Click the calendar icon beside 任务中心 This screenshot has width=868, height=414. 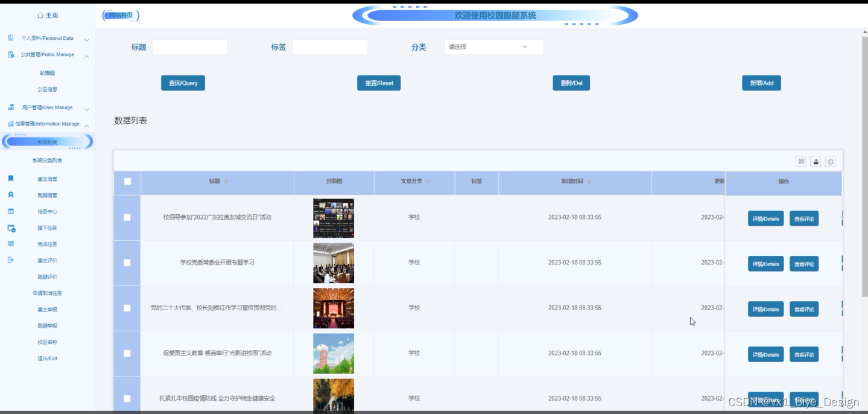tap(11, 211)
